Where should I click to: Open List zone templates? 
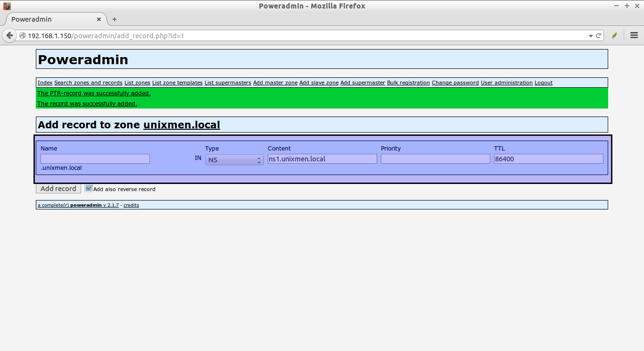pos(177,83)
